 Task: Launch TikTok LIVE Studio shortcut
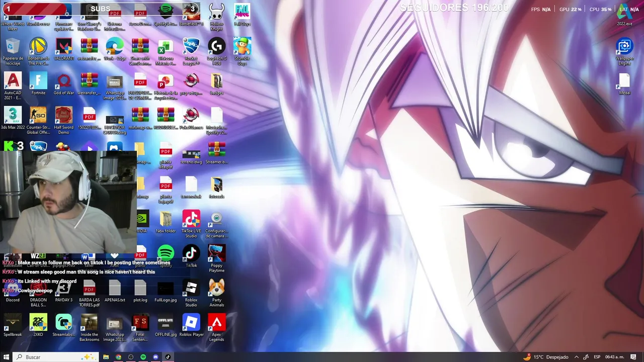click(x=191, y=224)
